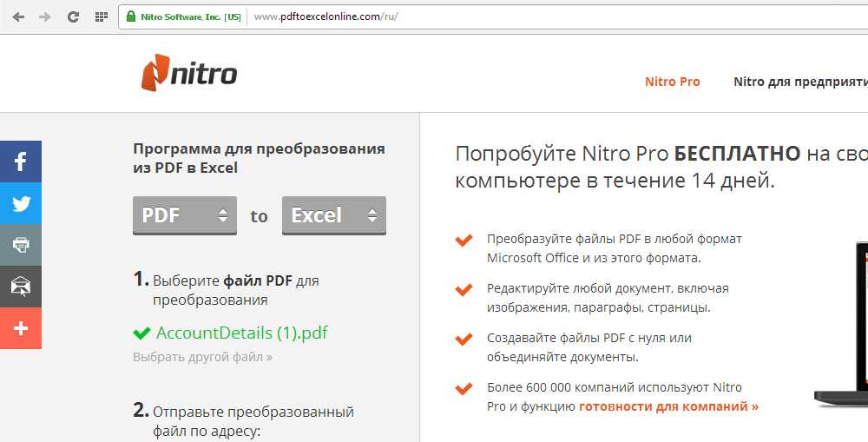Open Nitro для предприятий menu item

click(799, 82)
